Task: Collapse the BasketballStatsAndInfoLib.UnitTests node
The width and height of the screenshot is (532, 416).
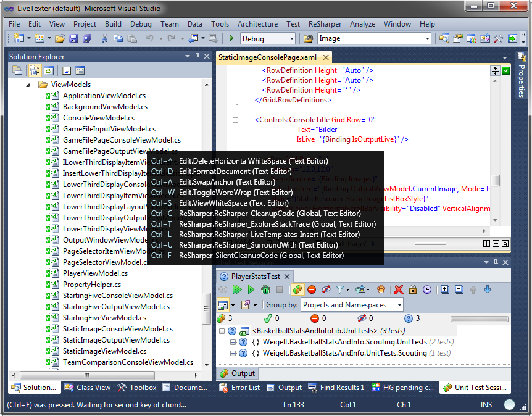Action: pyautogui.click(x=222, y=331)
